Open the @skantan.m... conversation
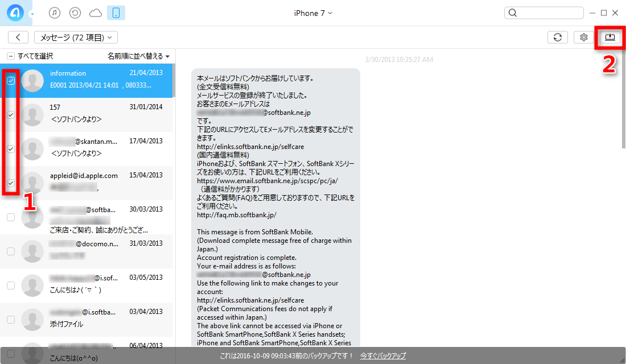 click(x=87, y=149)
